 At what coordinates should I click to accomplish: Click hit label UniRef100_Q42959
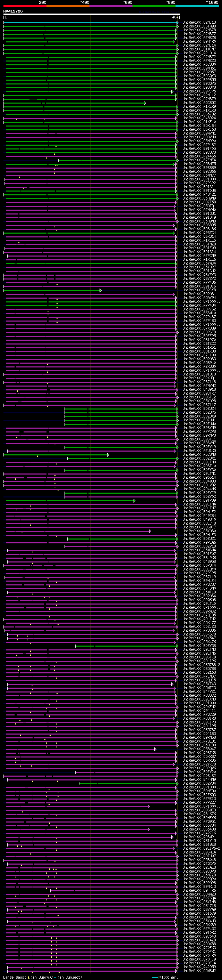tap(199, 967)
